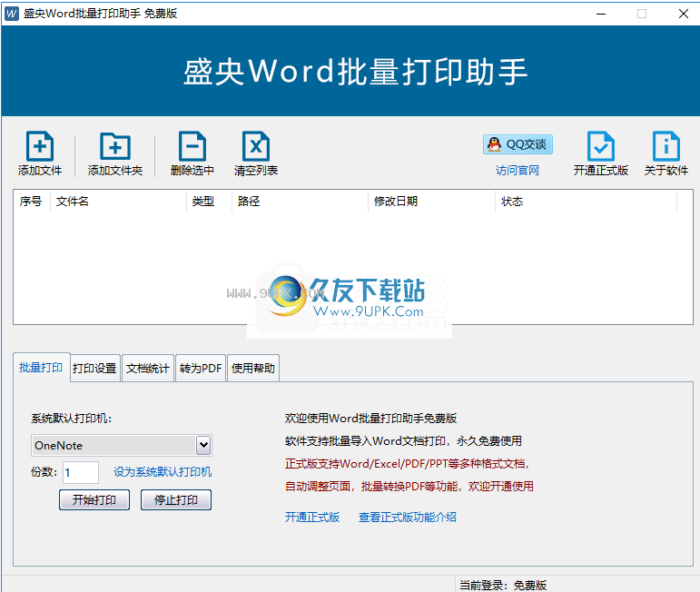Expand the OneNote printer dropdown

click(x=203, y=445)
